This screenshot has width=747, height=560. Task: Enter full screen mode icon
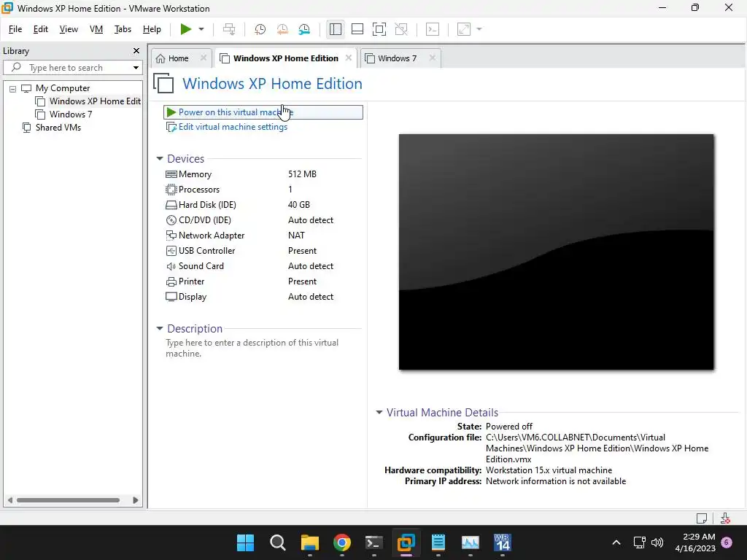click(x=379, y=29)
